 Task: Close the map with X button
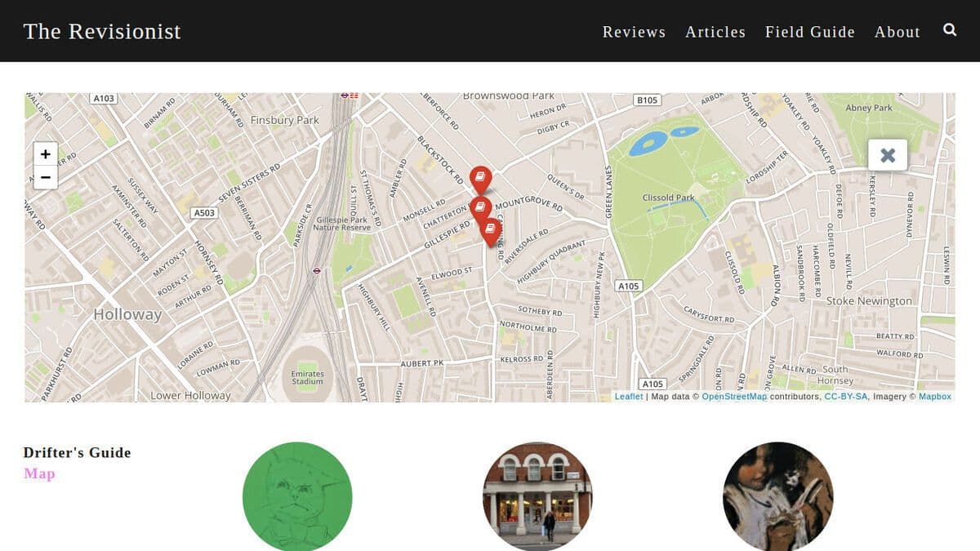click(888, 155)
